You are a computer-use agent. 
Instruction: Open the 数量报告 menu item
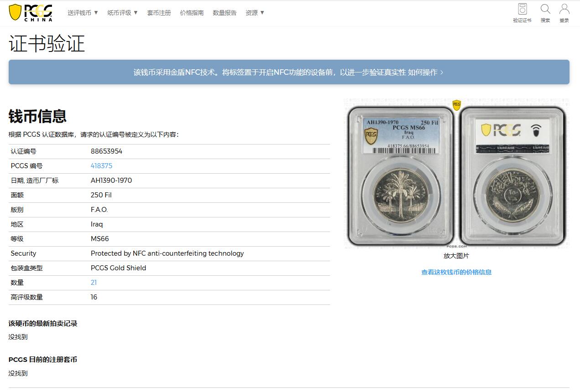point(225,13)
